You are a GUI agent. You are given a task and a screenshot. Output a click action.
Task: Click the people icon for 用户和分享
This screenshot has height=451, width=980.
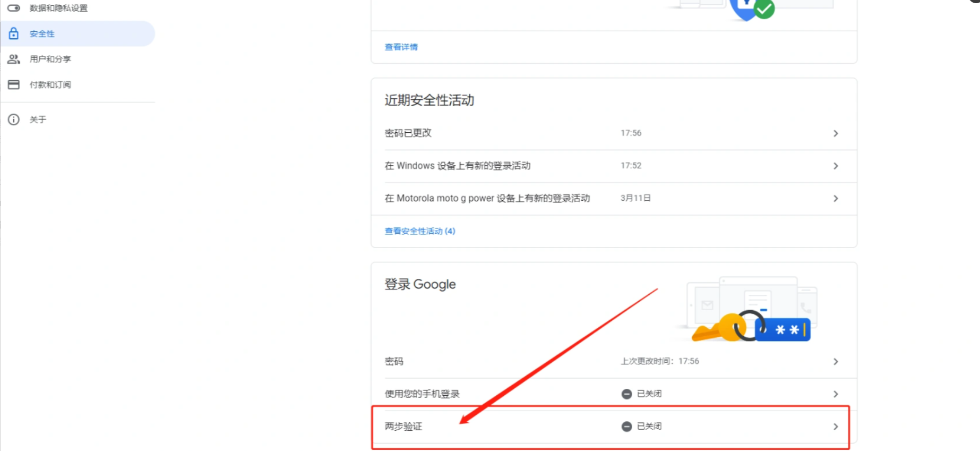(14, 59)
